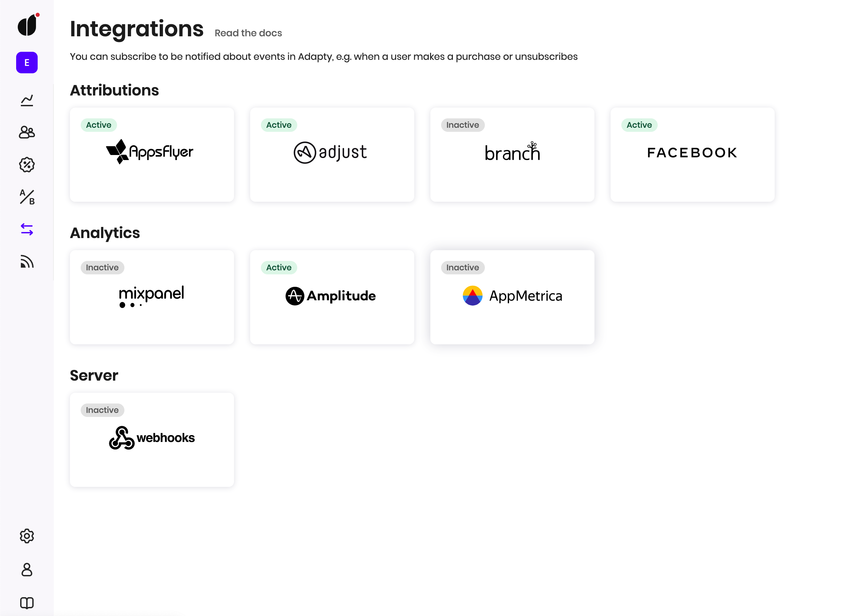852x616 pixels.
Task: Select the integrations arrows sidebar icon
Action: point(27,229)
